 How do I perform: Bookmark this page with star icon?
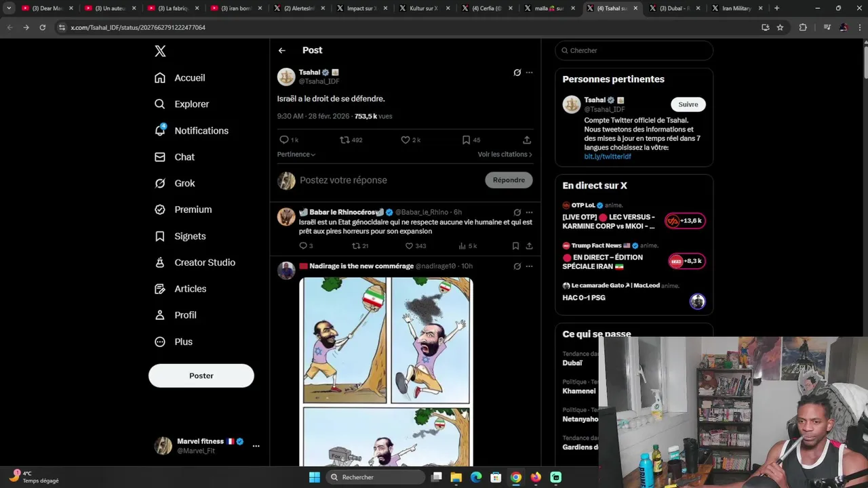780,27
